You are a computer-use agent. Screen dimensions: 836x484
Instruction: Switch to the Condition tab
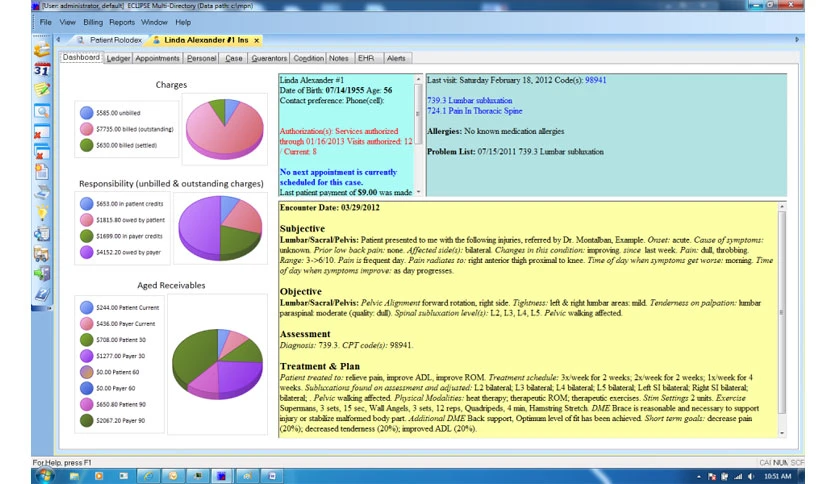click(308, 58)
